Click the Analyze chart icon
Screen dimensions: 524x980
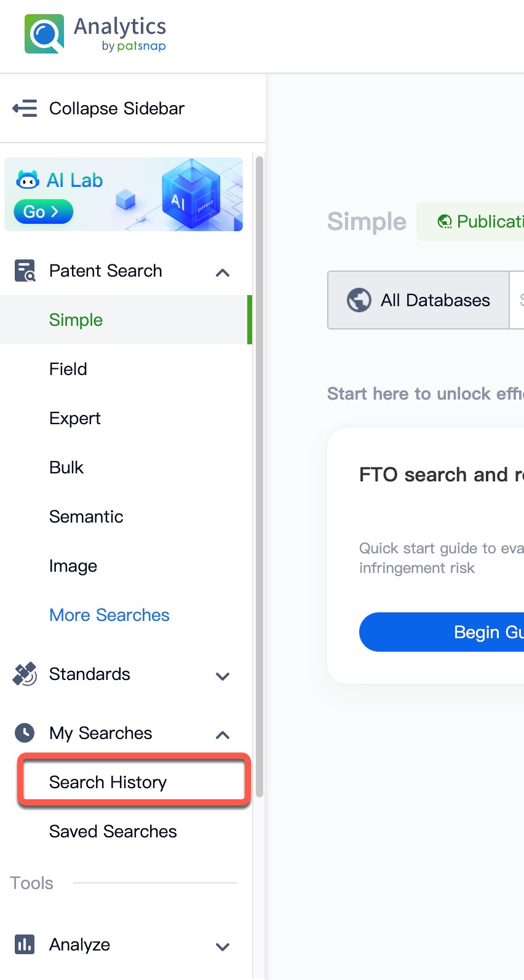(x=23, y=944)
